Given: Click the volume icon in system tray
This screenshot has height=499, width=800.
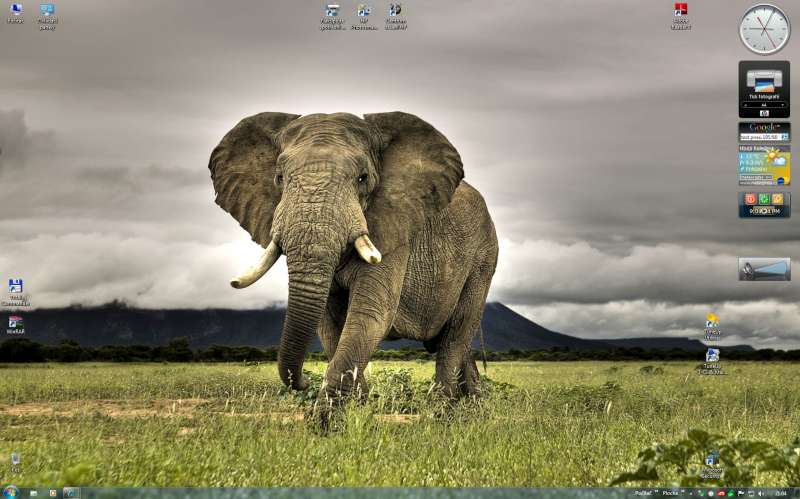Looking at the screenshot, I should click(759, 493).
